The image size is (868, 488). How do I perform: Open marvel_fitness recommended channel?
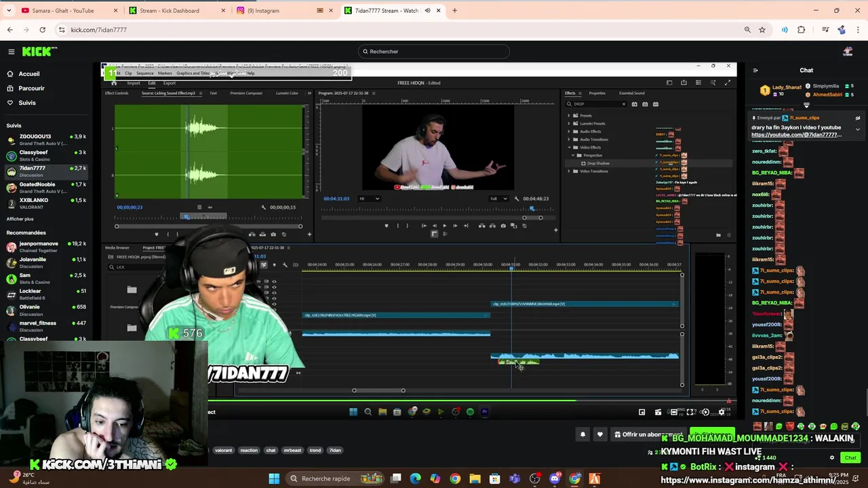pos(46,326)
